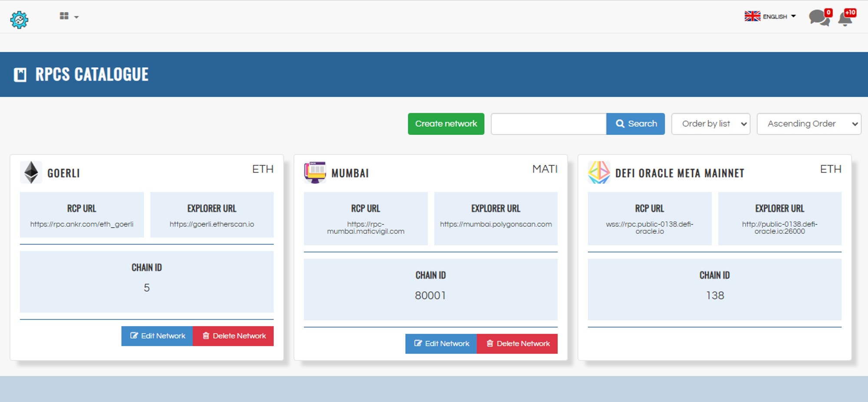This screenshot has width=868, height=402.
Task: Edit the Mumbai network
Action: (x=441, y=344)
